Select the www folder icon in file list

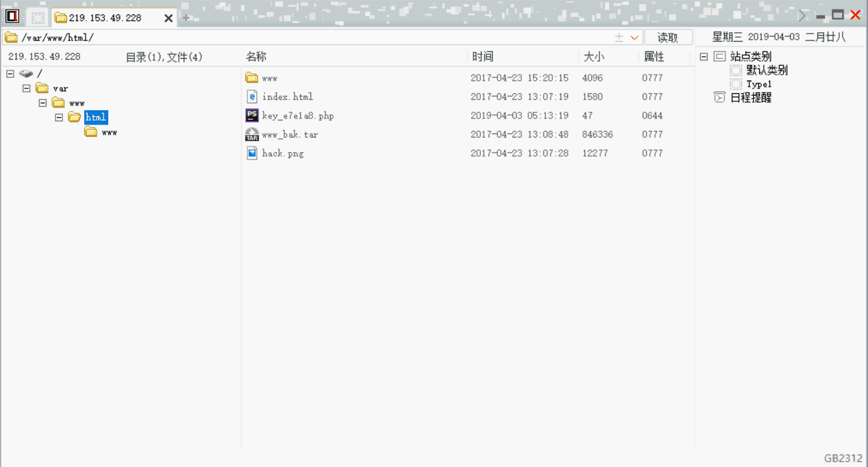[x=251, y=78]
